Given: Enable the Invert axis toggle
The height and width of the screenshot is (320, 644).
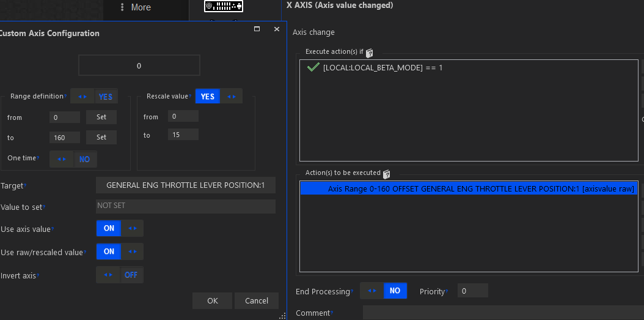Looking at the screenshot, I should pos(120,275).
